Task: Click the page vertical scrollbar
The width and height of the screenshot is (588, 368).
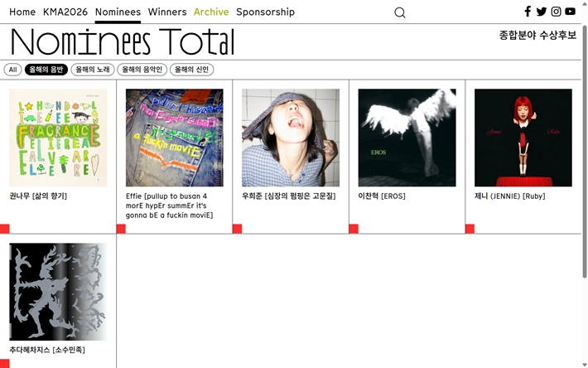Action: coord(584,152)
